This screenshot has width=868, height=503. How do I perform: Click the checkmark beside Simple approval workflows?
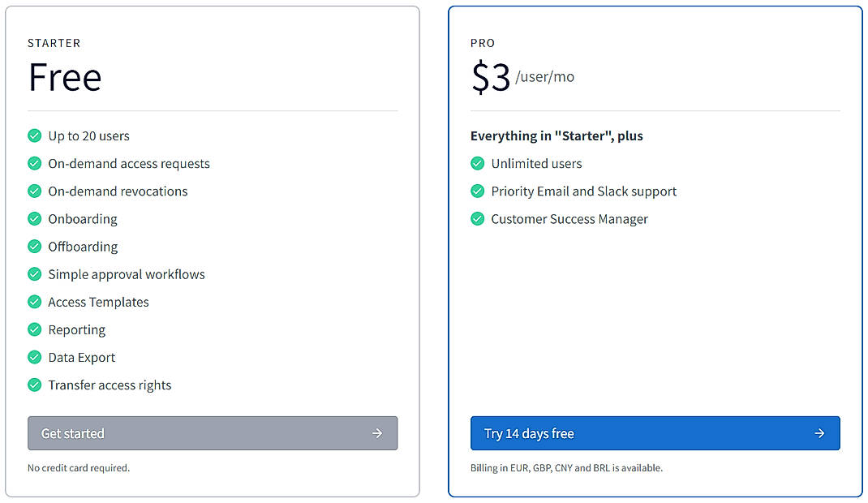(34, 273)
